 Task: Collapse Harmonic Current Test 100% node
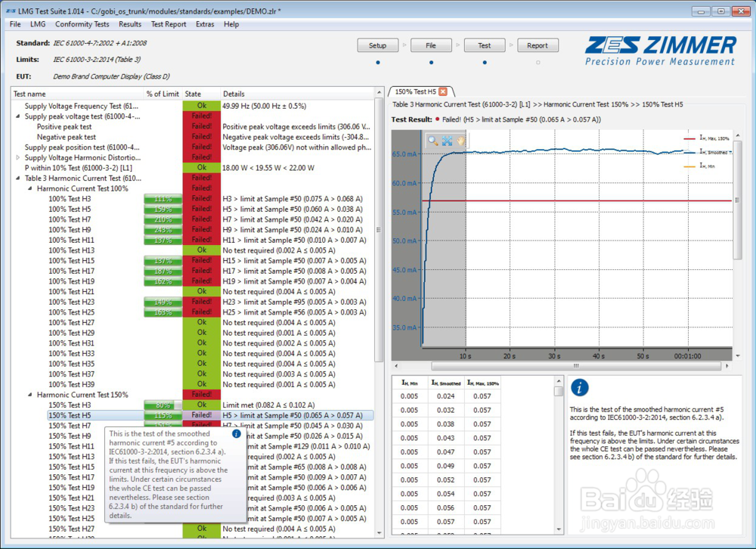pyautogui.click(x=30, y=188)
